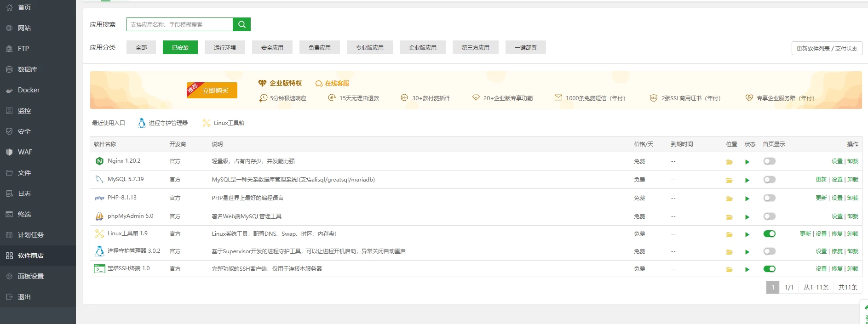The width and height of the screenshot is (868, 324).
Task: Select the 免费应用 category tab
Action: point(320,47)
